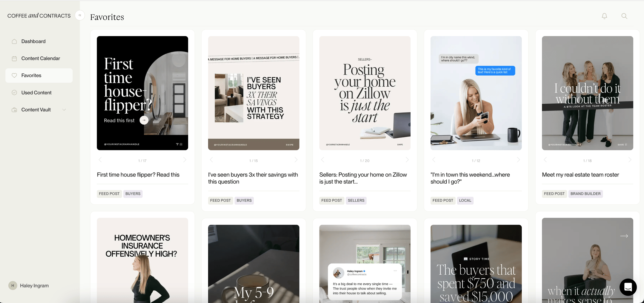The width and height of the screenshot is (644, 303).
Task: Open the Favorites menu item
Action: (x=31, y=75)
